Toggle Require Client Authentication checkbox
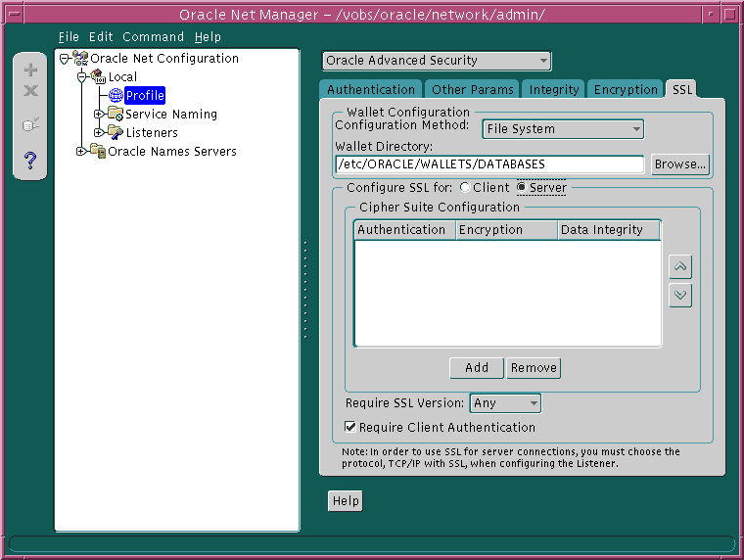This screenshot has width=744, height=560. (x=350, y=427)
